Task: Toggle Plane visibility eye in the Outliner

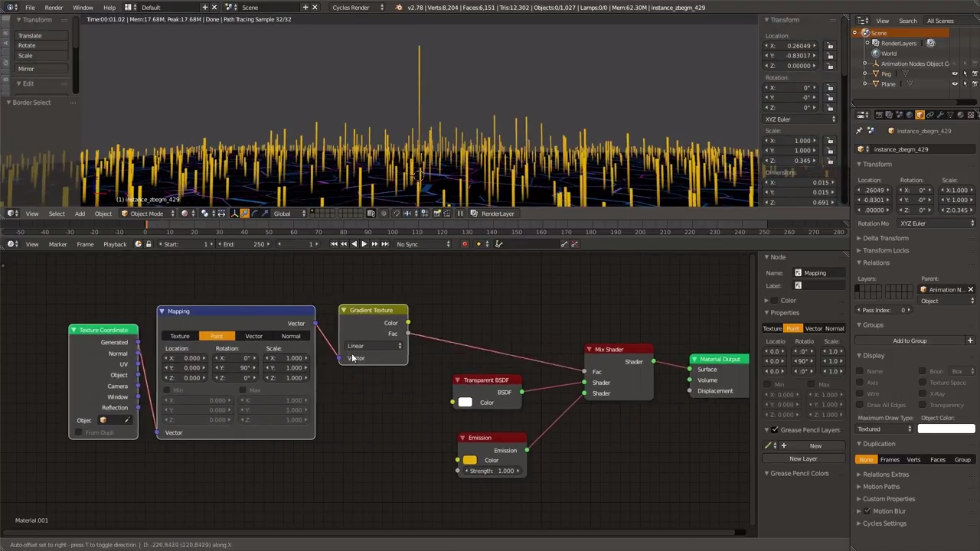Action: tap(955, 83)
